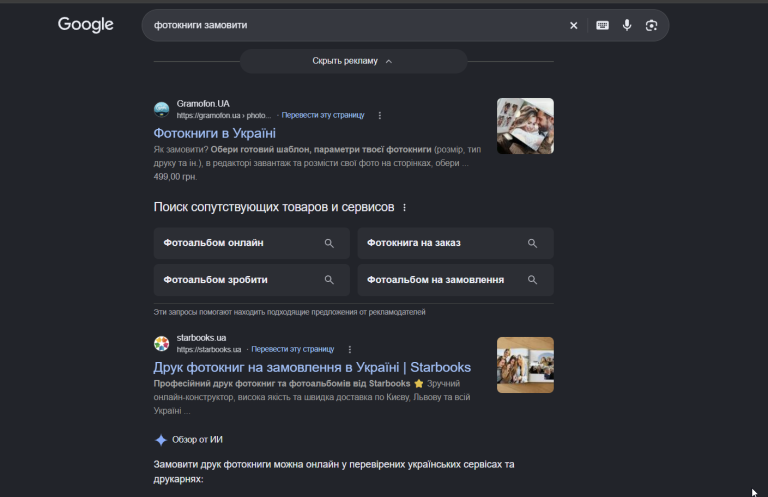
Task: Translate the Gramofon.UA page
Action: coord(323,115)
